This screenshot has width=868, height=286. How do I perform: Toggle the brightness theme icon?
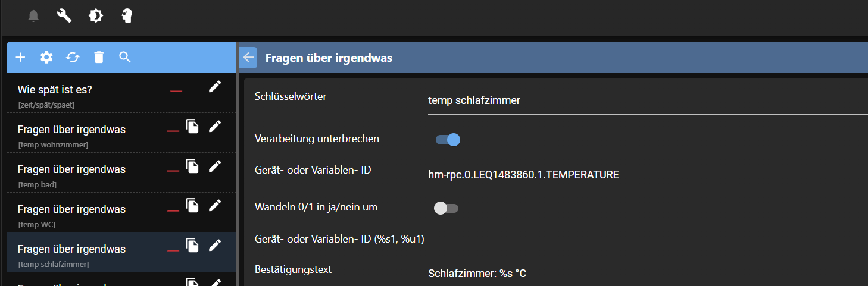click(x=96, y=16)
